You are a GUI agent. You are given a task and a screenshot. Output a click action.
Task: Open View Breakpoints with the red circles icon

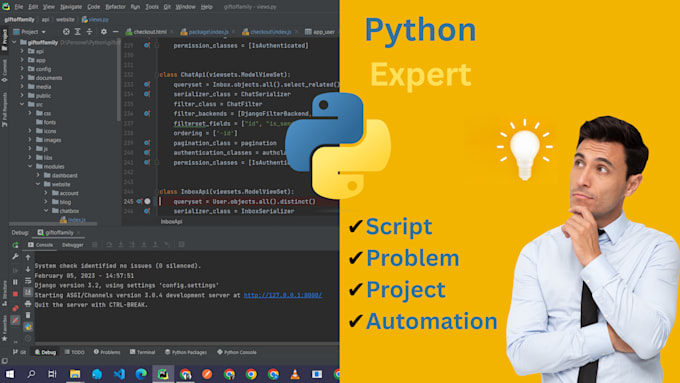click(x=15, y=308)
